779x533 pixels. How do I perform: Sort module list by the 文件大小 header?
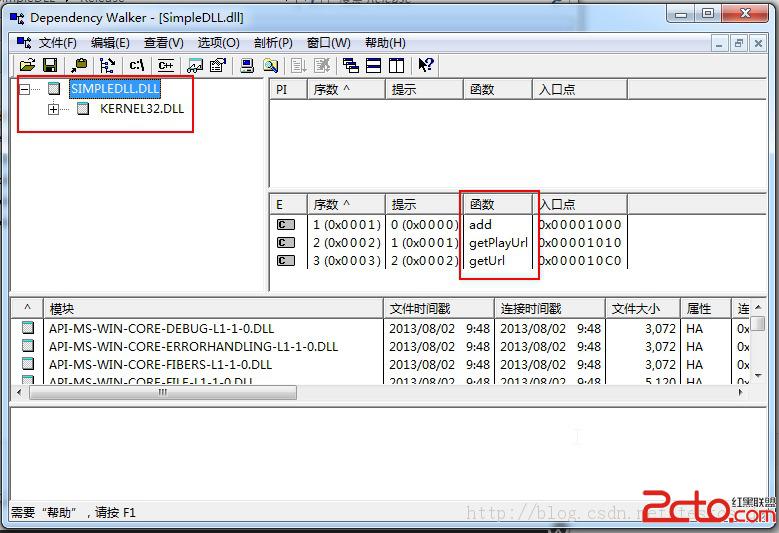643,308
